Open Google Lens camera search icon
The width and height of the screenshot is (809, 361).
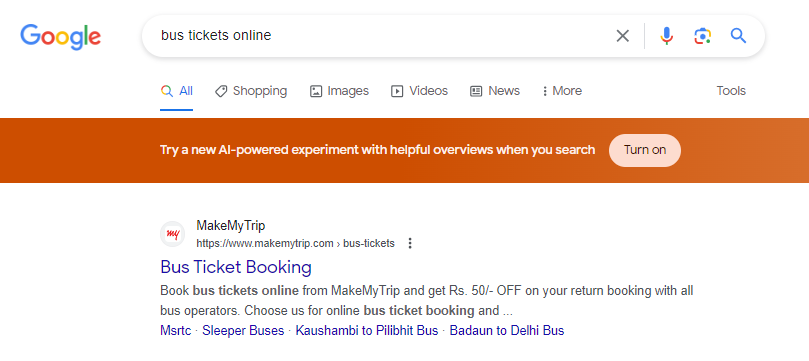pyautogui.click(x=702, y=36)
